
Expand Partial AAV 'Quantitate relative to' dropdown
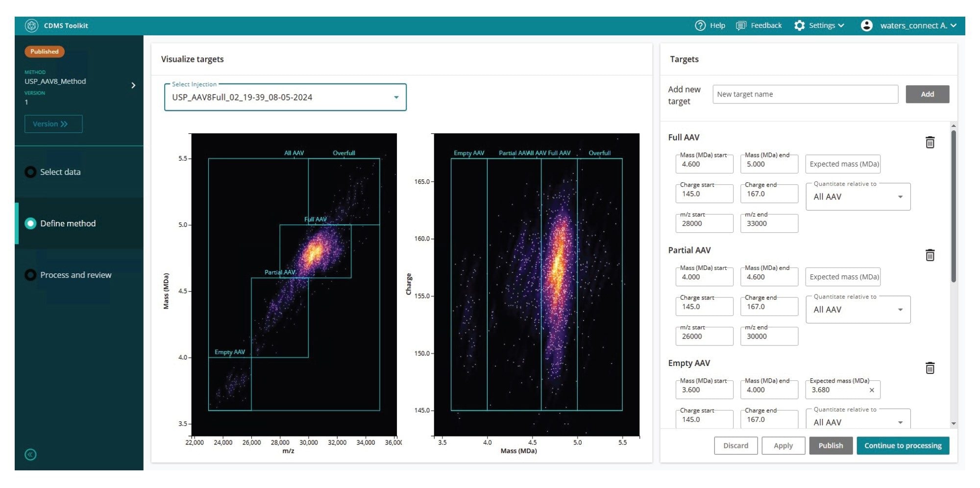click(900, 310)
